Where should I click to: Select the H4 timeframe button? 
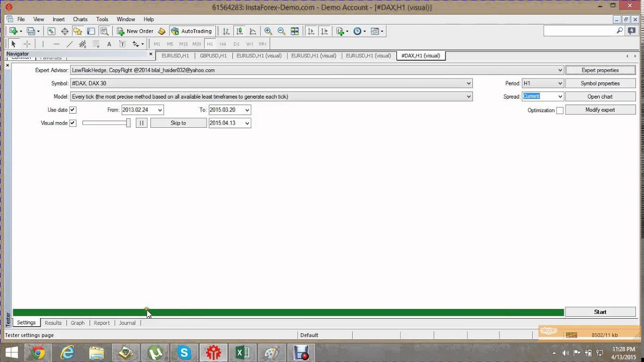pos(223,44)
